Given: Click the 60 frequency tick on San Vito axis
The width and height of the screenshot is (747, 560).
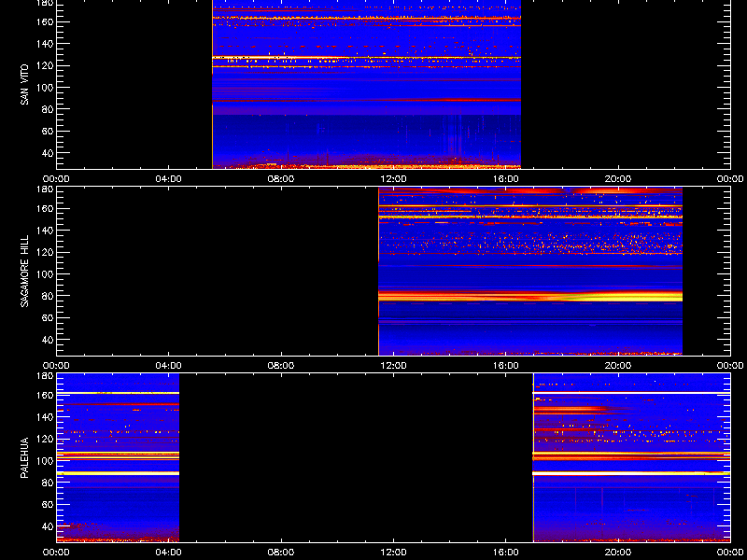Looking at the screenshot, I should (48, 132).
